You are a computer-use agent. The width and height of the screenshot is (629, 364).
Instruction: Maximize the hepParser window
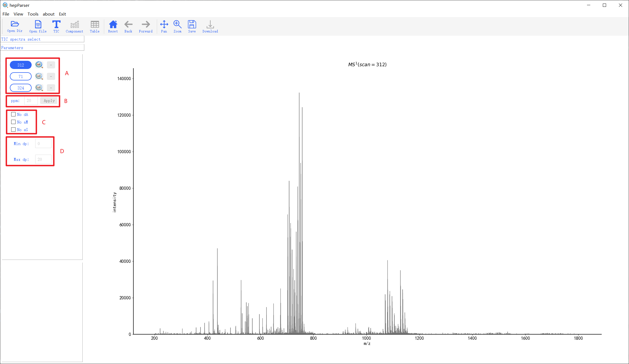click(x=604, y=5)
